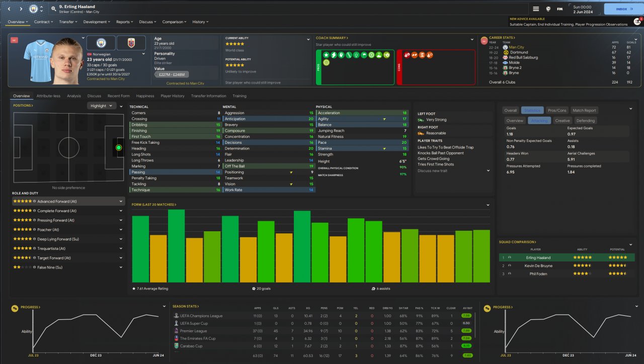This screenshot has height=364, width=644.
Task: Click the Man City club crest beside portrait
Action: pyautogui.click(x=101, y=43)
